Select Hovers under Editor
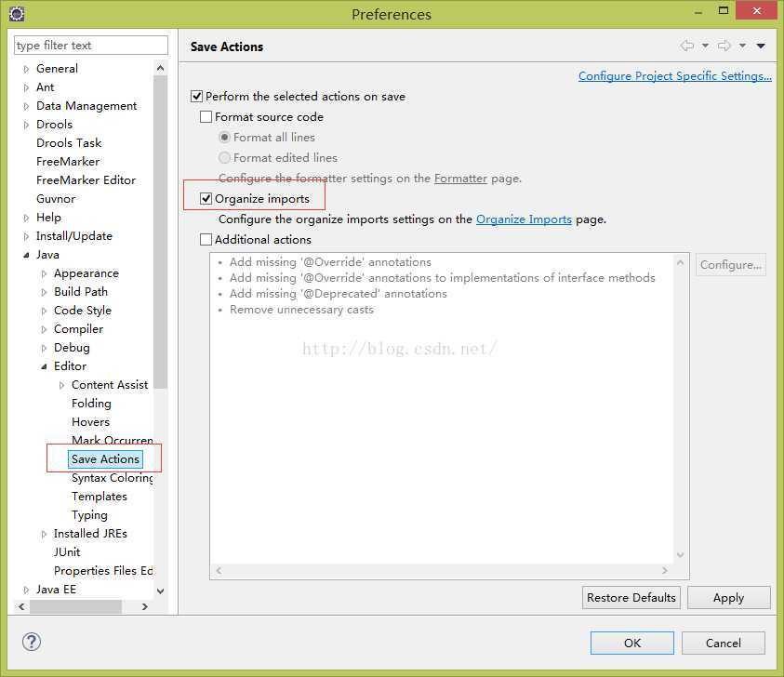 point(90,421)
